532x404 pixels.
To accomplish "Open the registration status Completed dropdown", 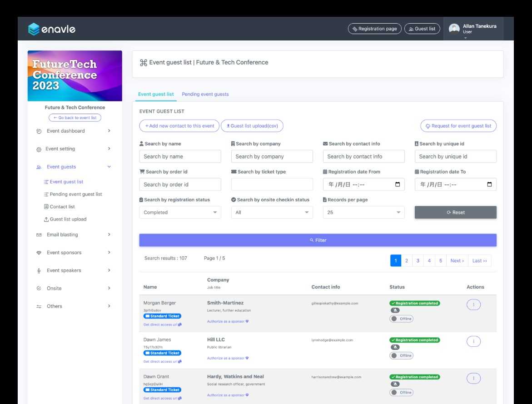I will point(180,212).
